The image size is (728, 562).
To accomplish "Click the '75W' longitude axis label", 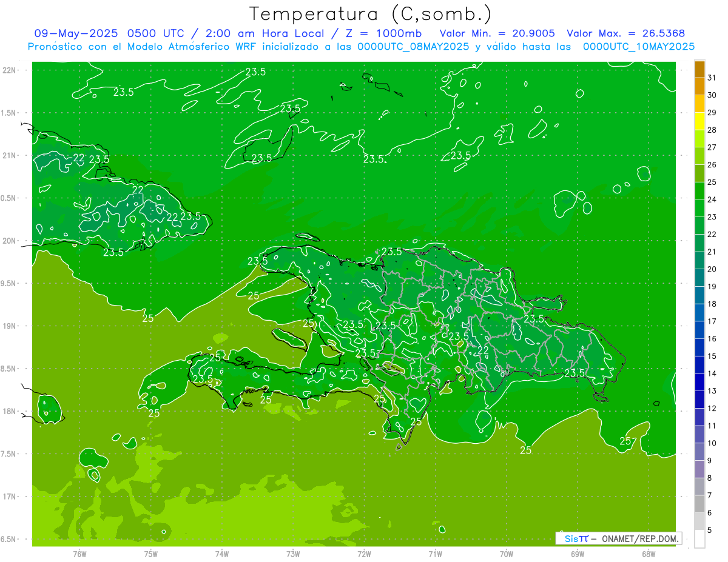I will pyautogui.click(x=151, y=554).
